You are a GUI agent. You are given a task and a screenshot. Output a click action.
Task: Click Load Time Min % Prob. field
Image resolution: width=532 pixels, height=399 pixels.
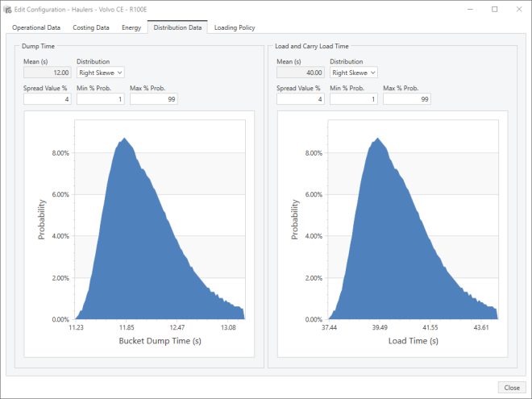[x=353, y=99]
